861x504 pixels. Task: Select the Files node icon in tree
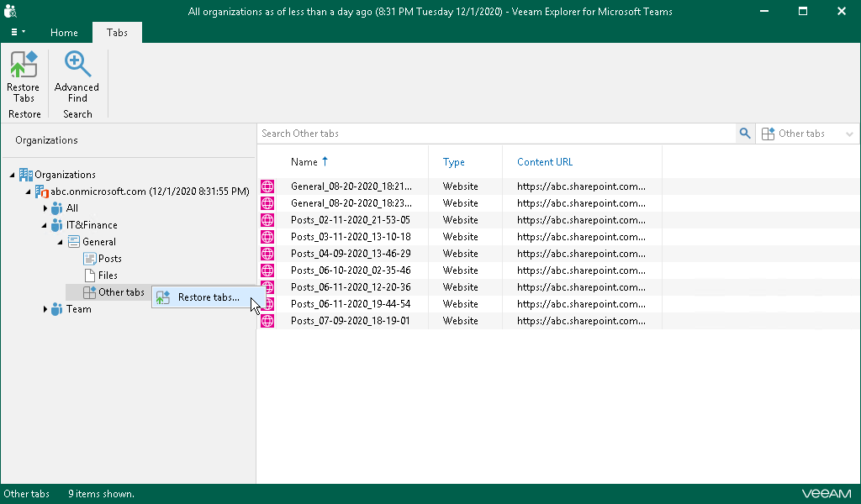click(x=90, y=276)
